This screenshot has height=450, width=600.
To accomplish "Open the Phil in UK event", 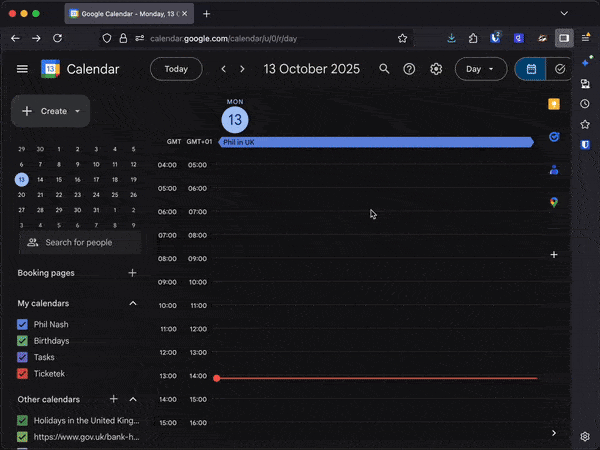I will click(x=375, y=143).
